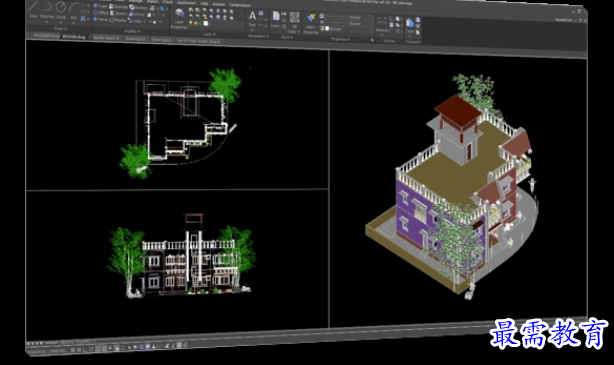614x365 pixels.
Task: Expand the Draw panel dropdown
Action: tap(60, 28)
